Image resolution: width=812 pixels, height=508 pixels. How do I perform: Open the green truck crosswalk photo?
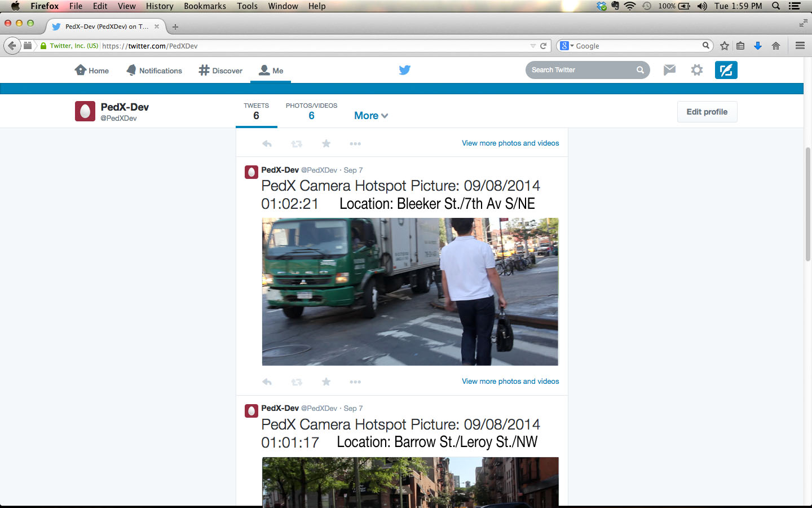pyautogui.click(x=410, y=292)
